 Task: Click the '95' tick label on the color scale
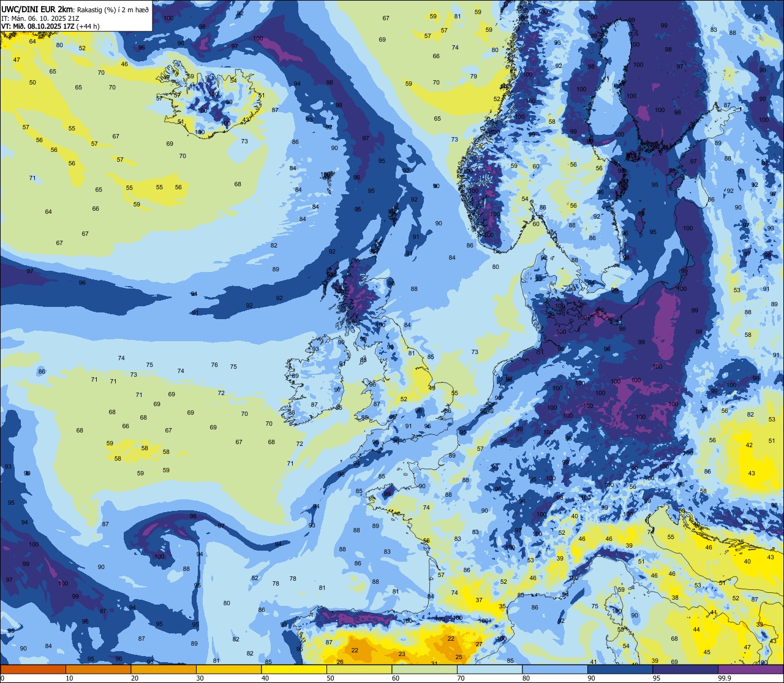tap(657, 678)
